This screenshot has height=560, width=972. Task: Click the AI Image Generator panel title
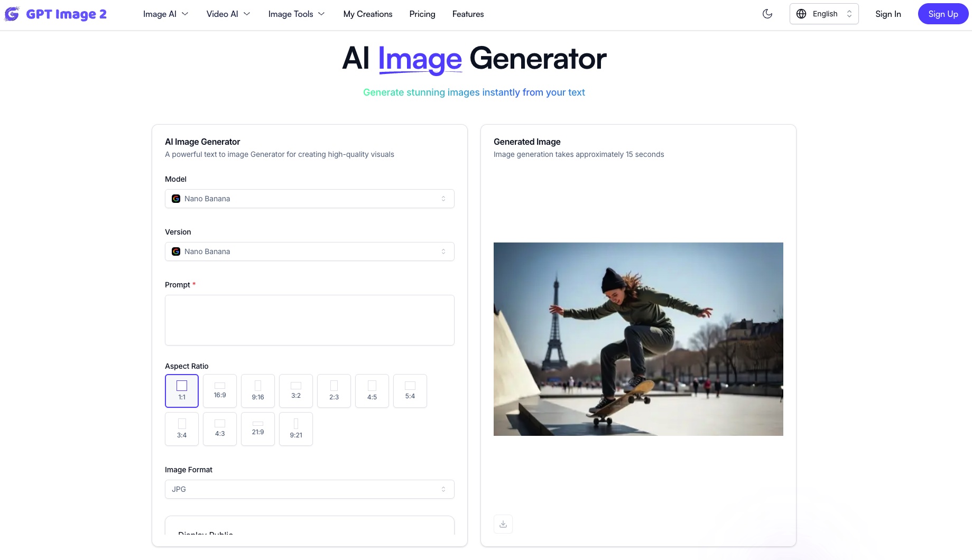pyautogui.click(x=202, y=142)
